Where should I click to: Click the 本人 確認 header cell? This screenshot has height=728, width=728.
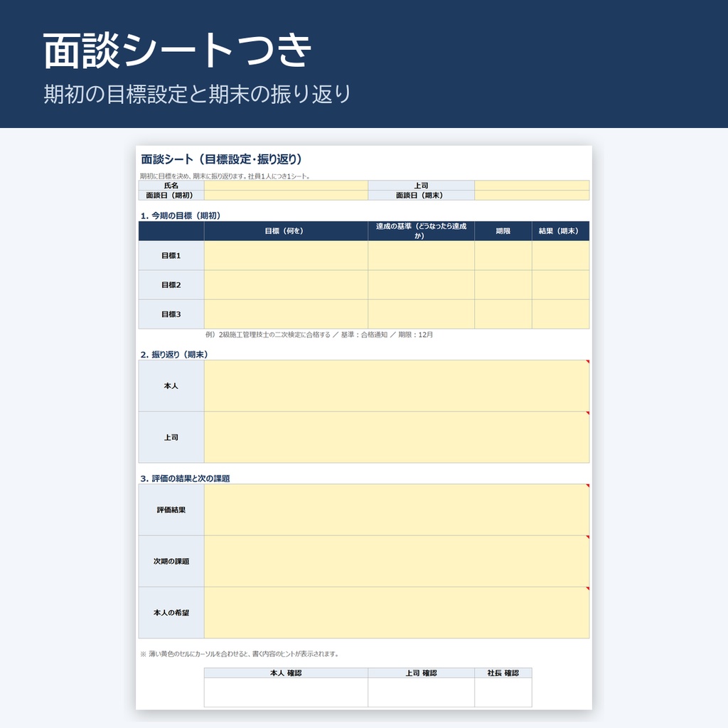[286, 673]
